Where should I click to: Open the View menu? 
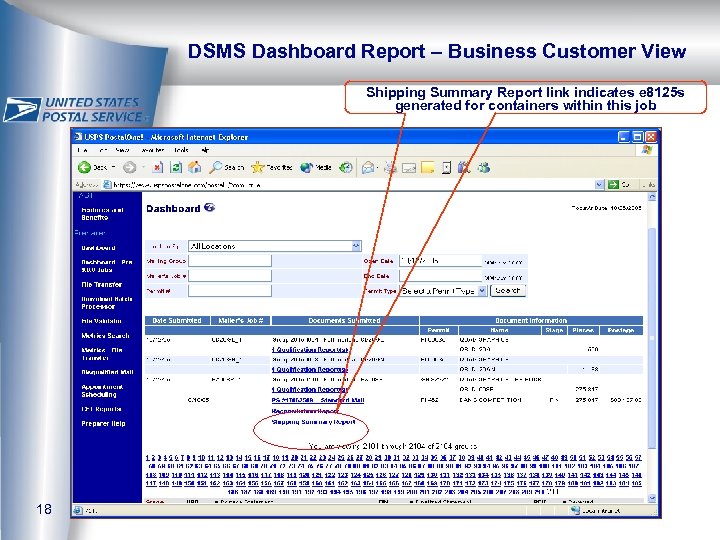[122, 151]
